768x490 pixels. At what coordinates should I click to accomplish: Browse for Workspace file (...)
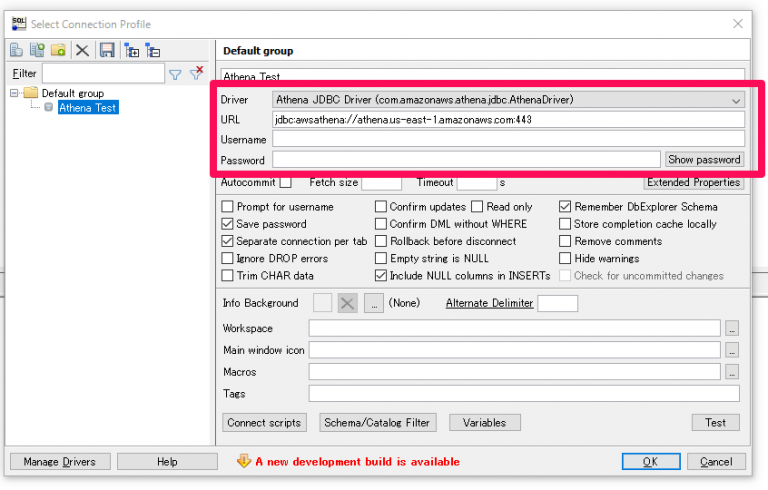coord(732,328)
